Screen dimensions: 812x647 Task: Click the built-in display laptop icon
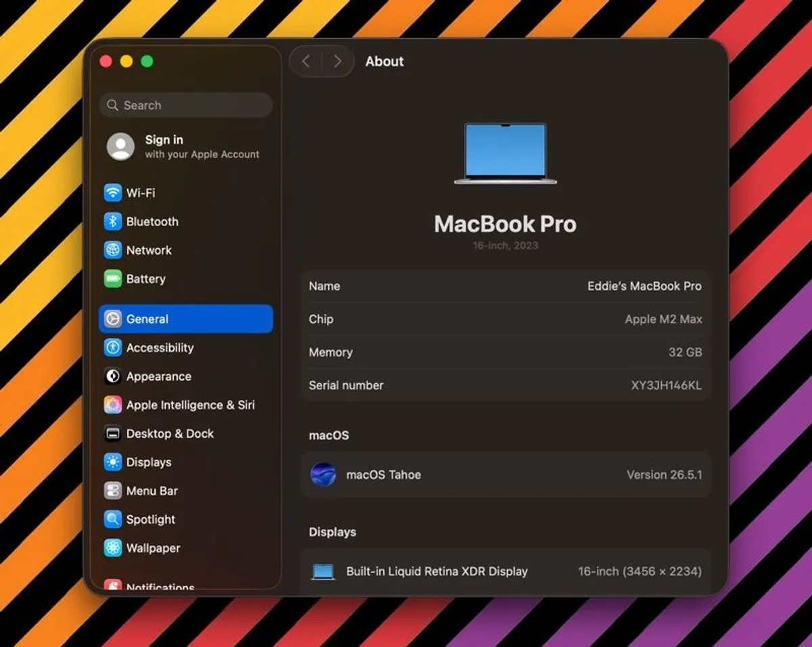click(x=323, y=571)
